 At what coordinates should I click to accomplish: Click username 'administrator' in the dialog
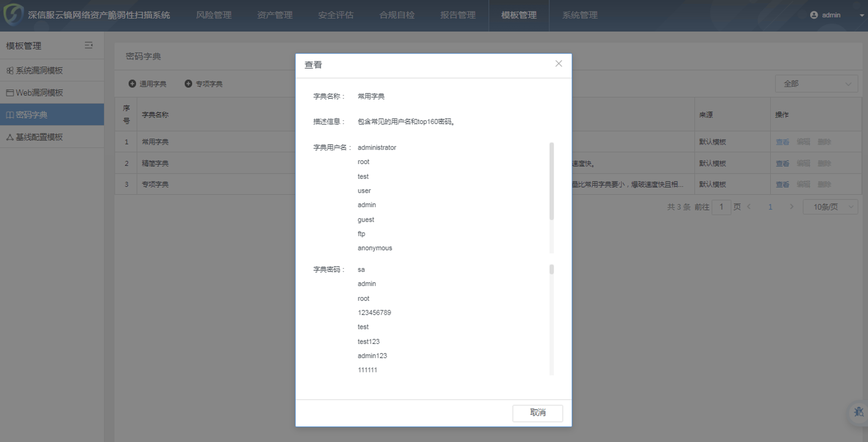(x=377, y=148)
